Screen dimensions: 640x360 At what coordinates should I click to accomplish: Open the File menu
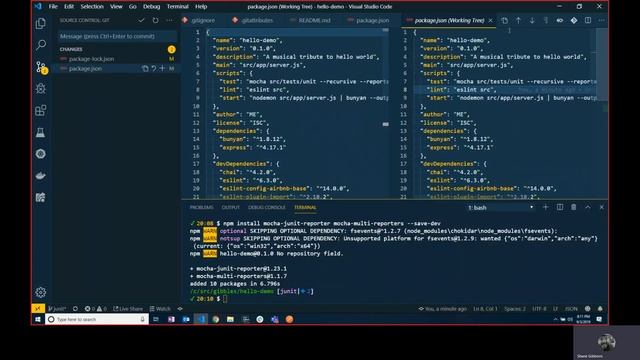point(53,7)
